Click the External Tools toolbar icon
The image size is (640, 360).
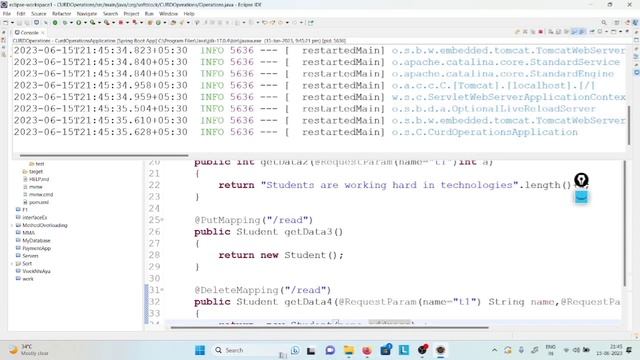[x=106, y=22]
